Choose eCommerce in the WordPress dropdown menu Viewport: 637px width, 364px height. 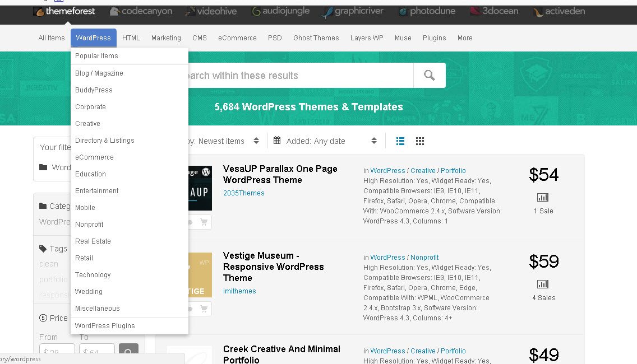tap(130, 157)
